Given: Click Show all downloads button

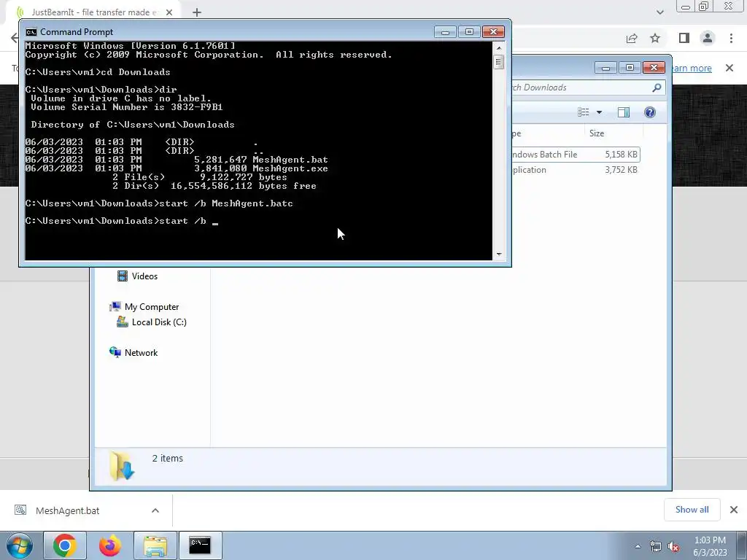Looking at the screenshot, I should [692, 510].
